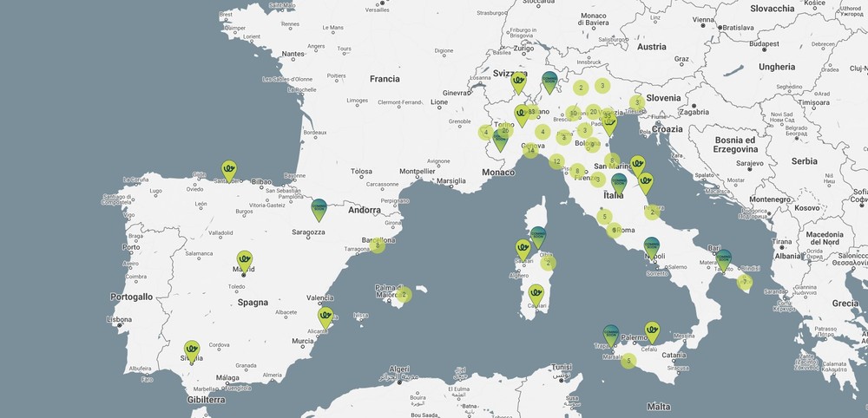Open the green pin at Sassari
The width and height of the screenshot is (868, 418).
coord(523,249)
